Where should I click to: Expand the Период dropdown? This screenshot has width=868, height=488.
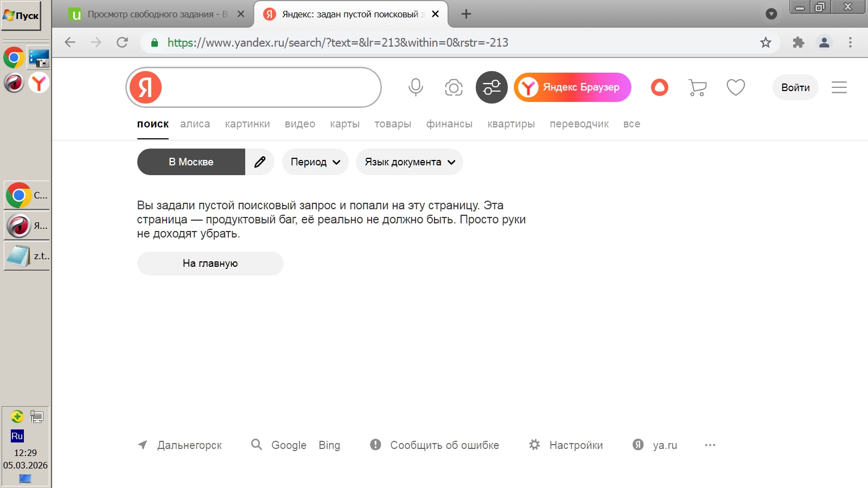click(x=315, y=162)
